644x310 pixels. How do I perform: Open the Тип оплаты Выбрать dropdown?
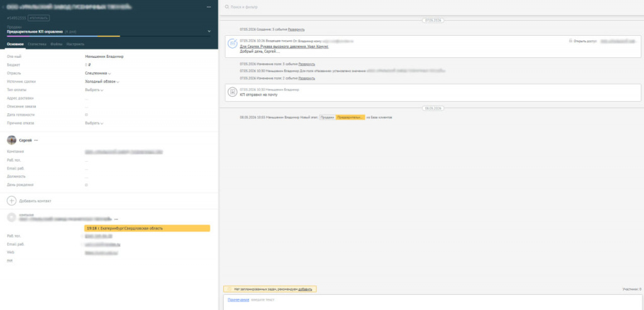click(x=94, y=90)
